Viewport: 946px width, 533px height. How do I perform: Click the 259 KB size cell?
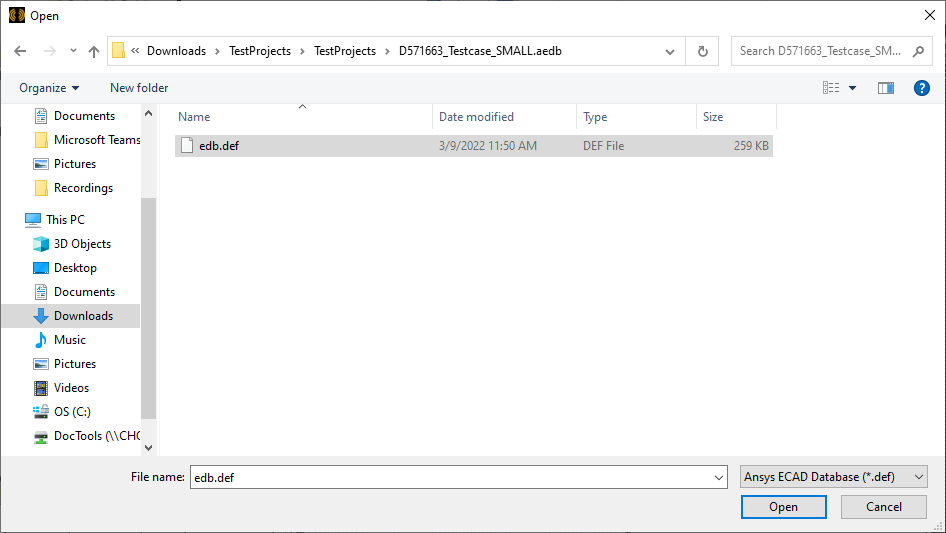[751, 145]
